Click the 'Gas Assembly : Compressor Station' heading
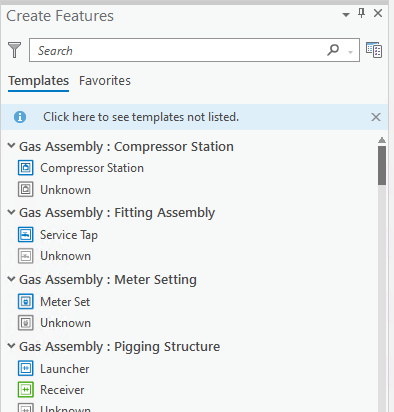 pyautogui.click(x=126, y=147)
